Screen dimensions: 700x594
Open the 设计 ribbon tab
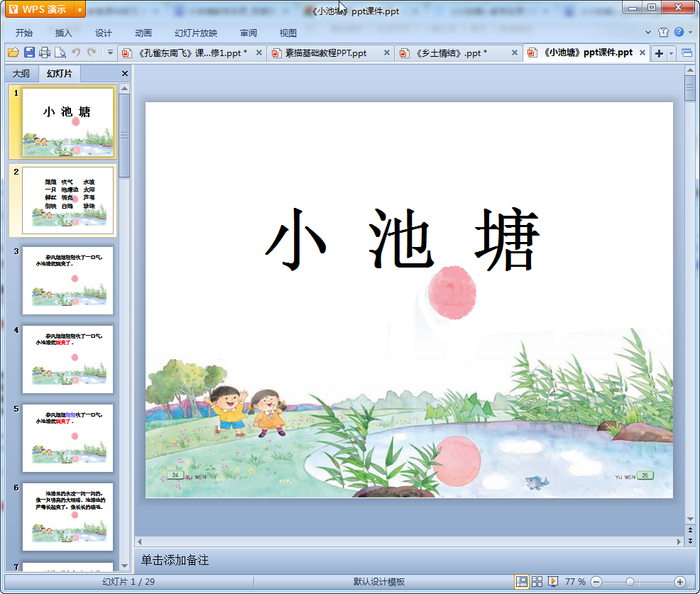coord(103,33)
